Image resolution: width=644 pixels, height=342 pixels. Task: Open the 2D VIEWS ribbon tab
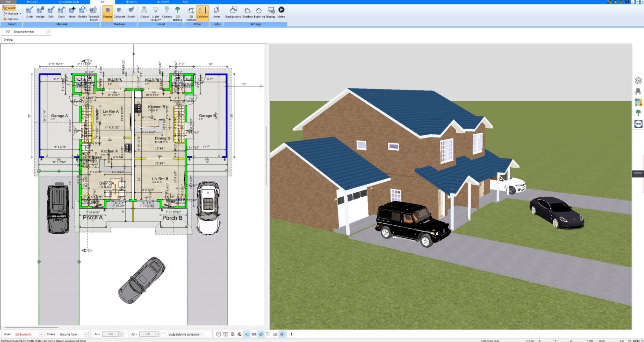[163, 2]
